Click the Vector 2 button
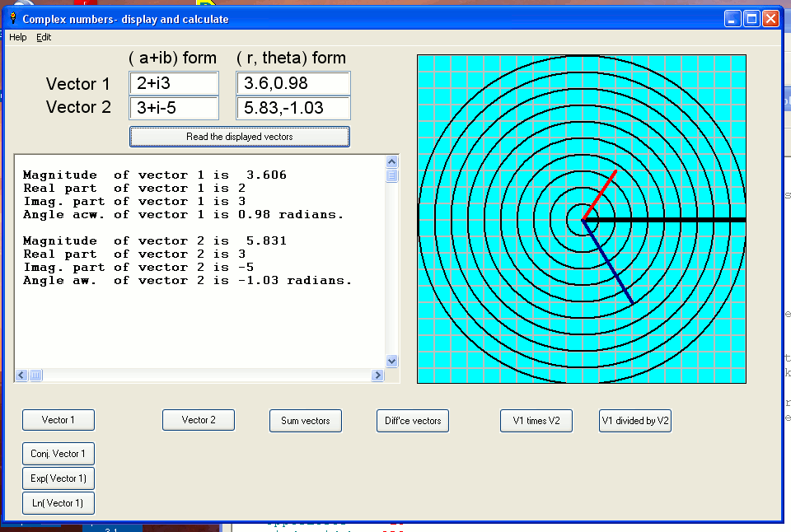Image resolution: width=791 pixels, height=532 pixels. [x=199, y=420]
